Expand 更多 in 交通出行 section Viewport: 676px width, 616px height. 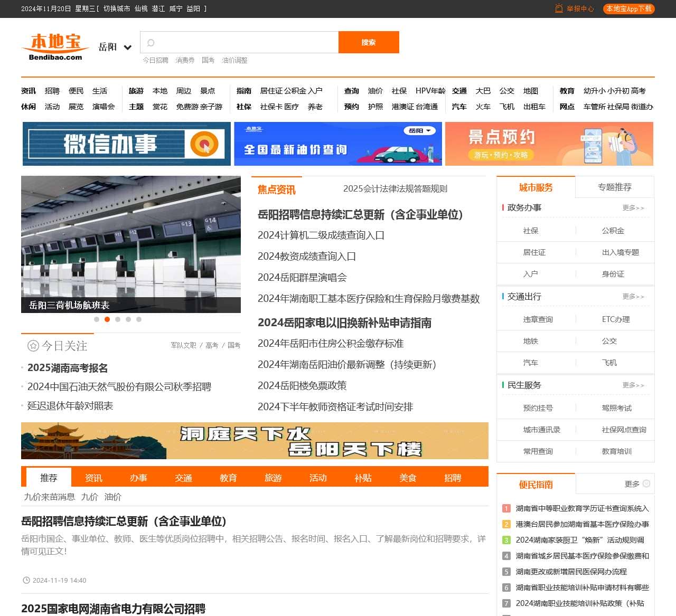633,297
